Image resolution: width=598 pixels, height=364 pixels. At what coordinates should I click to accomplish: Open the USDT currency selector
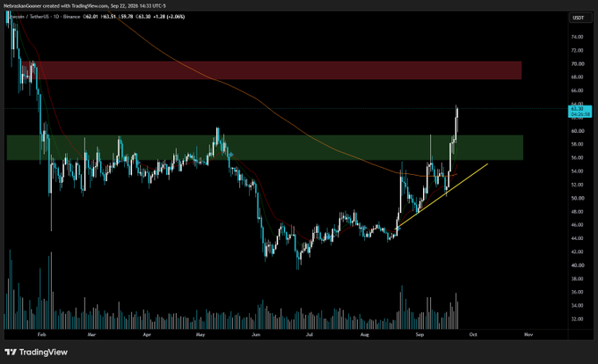579,18
